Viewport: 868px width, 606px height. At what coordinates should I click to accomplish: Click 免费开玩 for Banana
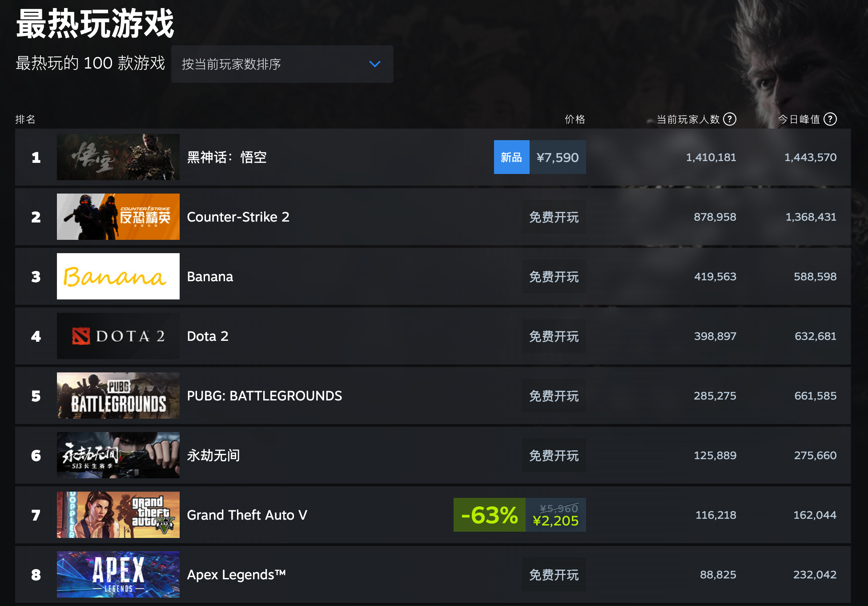click(554, 276)
